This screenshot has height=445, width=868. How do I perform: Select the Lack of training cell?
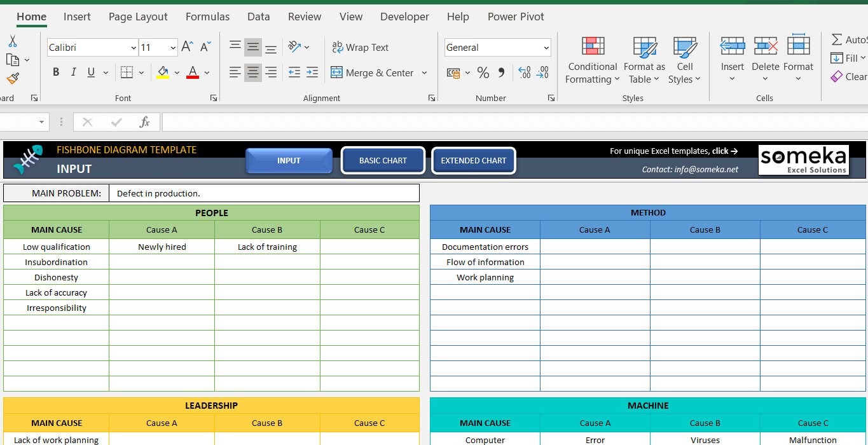[x=267, y=247]
